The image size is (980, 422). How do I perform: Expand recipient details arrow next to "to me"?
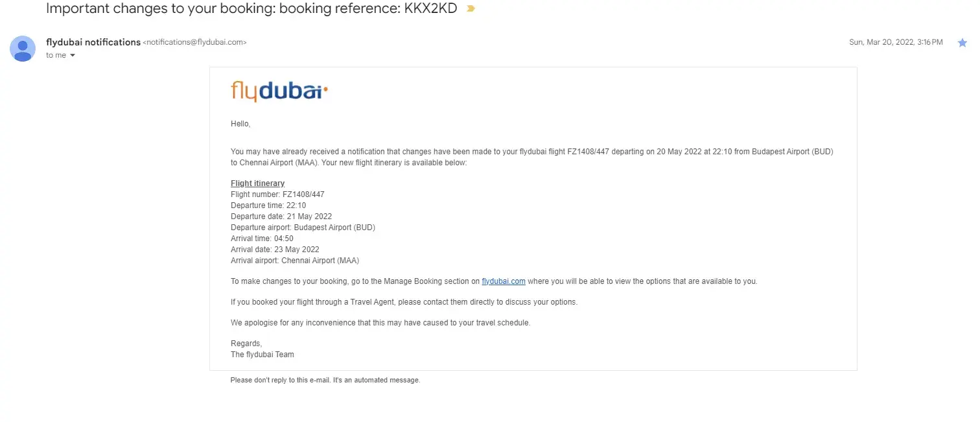(73, 56)
